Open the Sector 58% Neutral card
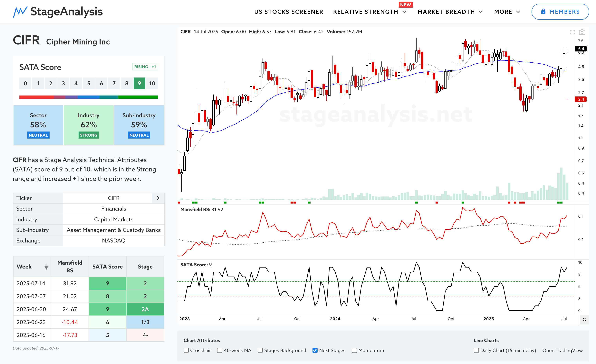596x364 pixels. [x=38, y=125]
